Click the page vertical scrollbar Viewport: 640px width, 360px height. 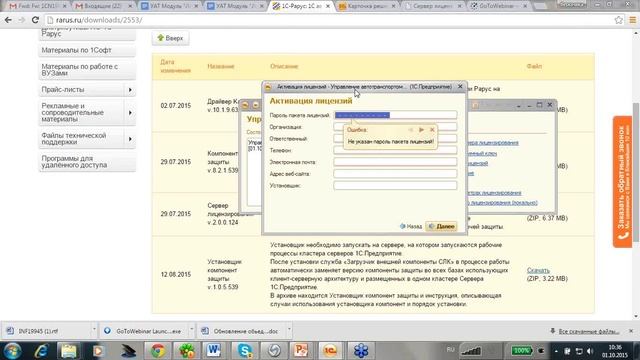click(635, 171)
